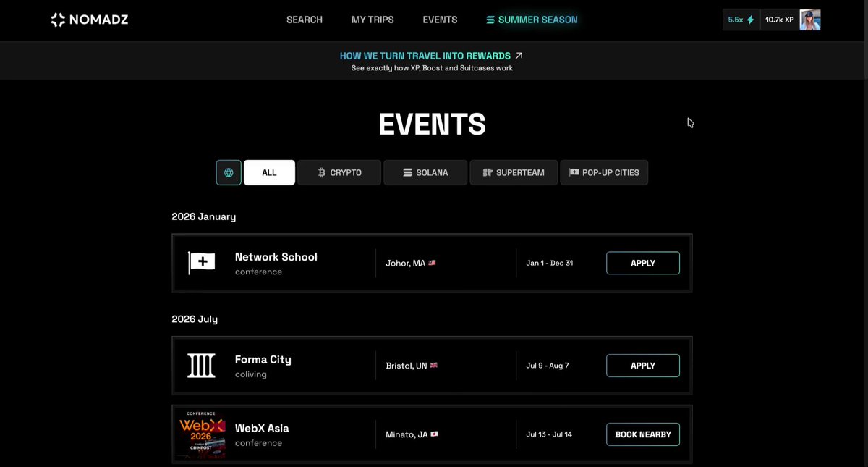Viewport: 868px width, 467px height.
Task: Open the WebX Asia conference thumbnail
Action: coord(202,434)
